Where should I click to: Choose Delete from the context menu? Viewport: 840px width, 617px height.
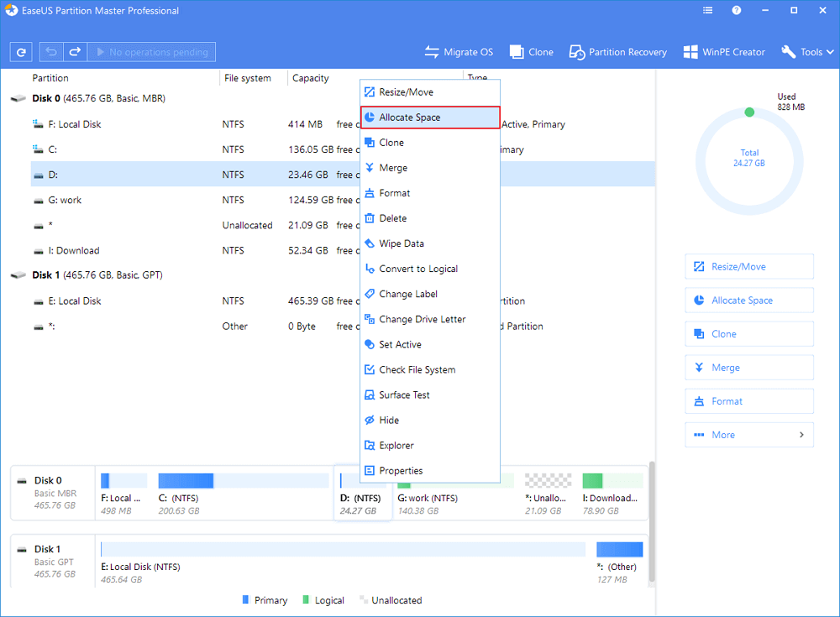(430, 218)
